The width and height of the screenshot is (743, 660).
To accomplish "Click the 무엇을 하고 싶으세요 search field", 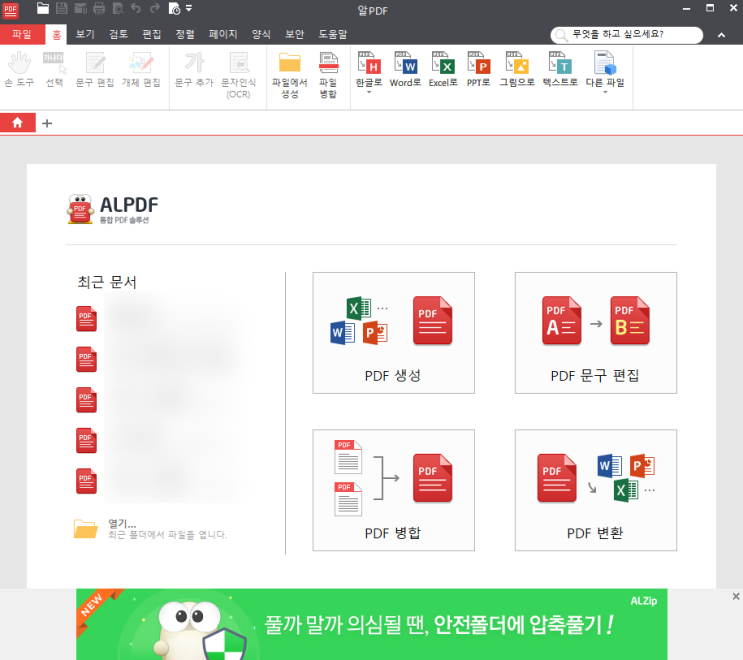I will [x=630, y=34].
